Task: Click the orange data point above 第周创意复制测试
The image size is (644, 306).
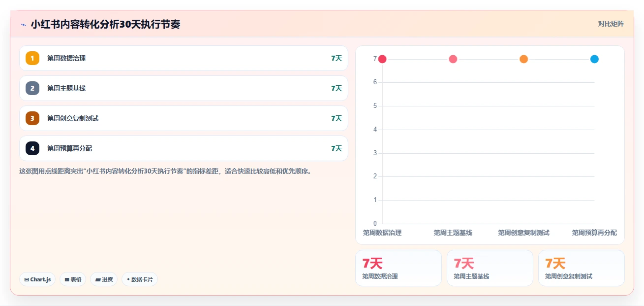Action: point(523,59)
